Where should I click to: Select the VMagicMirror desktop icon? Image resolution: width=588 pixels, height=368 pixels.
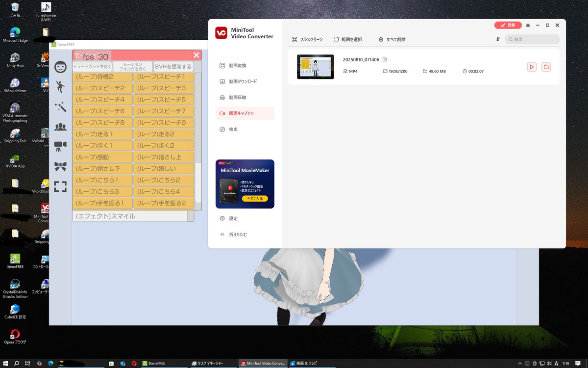(15, 85)
